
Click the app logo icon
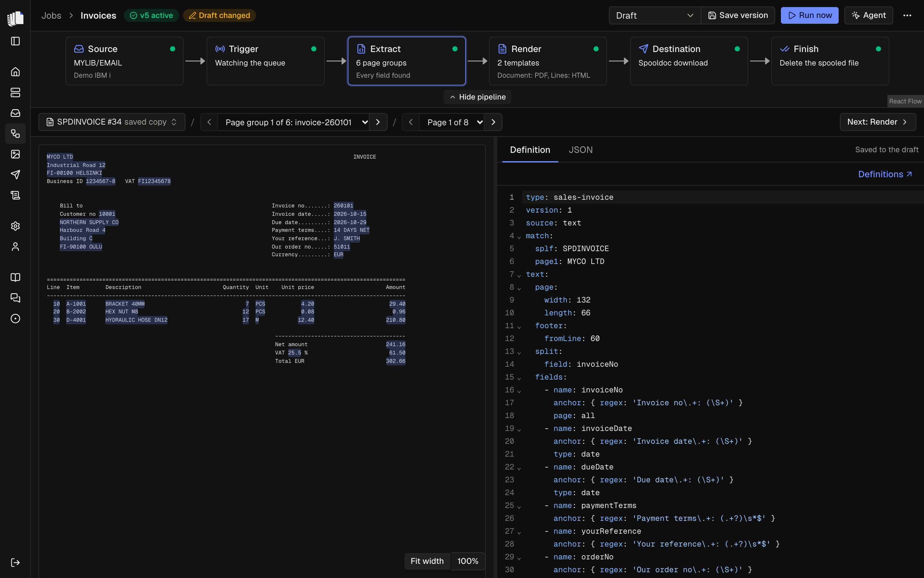pos(15,18)
